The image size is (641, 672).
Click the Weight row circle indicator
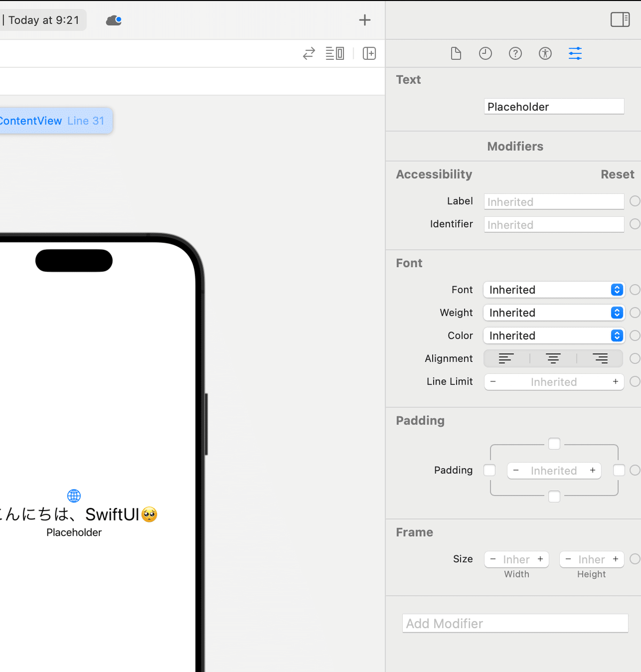[x=635, y=312]
